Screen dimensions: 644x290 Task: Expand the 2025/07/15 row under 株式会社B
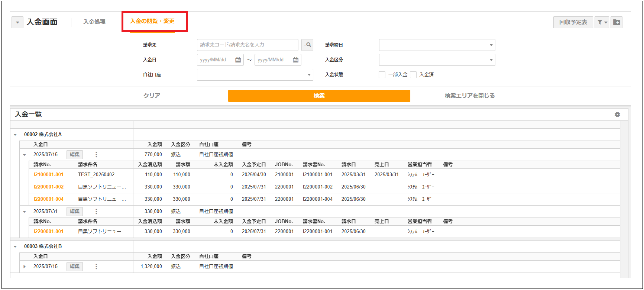[x=25, y=267]
